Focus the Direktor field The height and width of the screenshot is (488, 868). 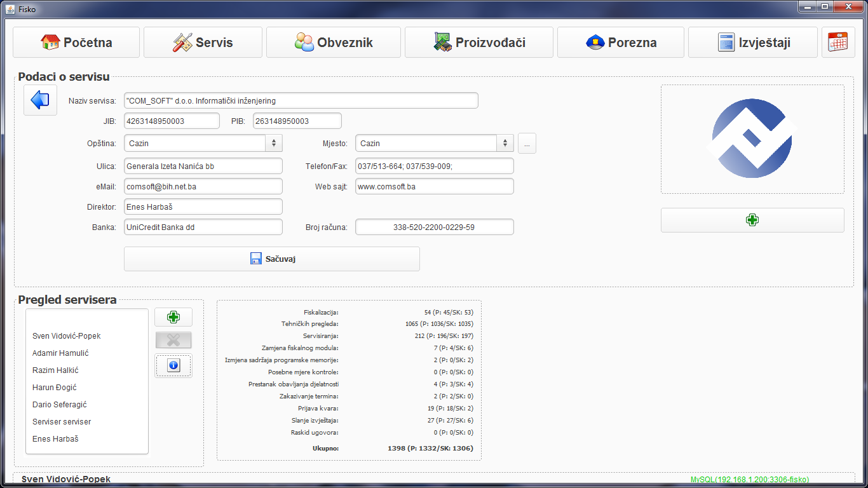click(x=203, y=207)
